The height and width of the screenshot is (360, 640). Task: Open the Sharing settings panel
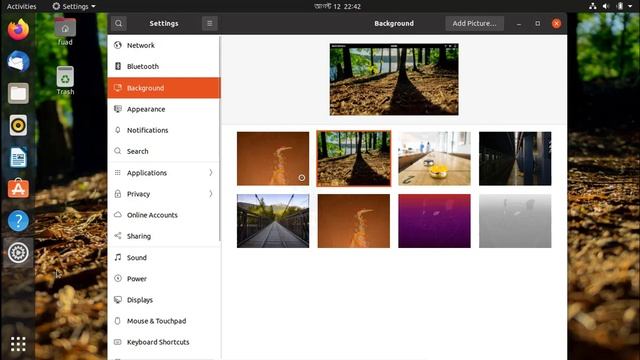coord(164,236)
